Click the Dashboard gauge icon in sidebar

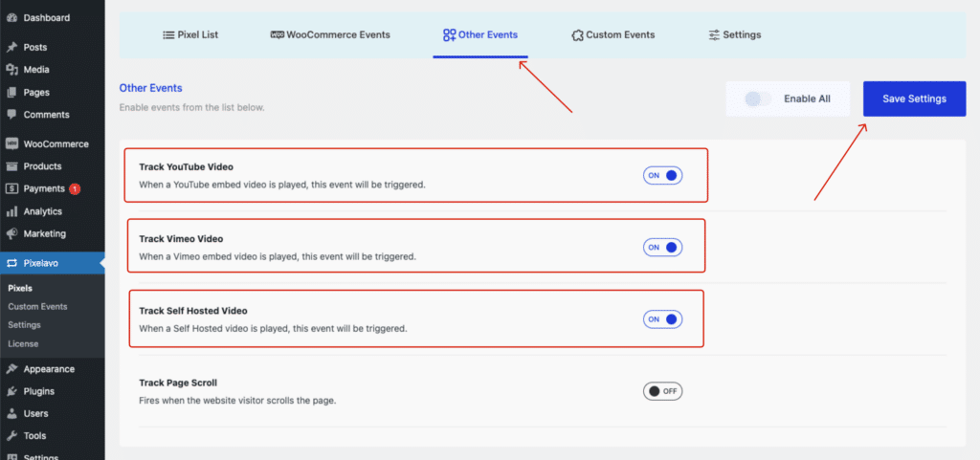[11, 18]
